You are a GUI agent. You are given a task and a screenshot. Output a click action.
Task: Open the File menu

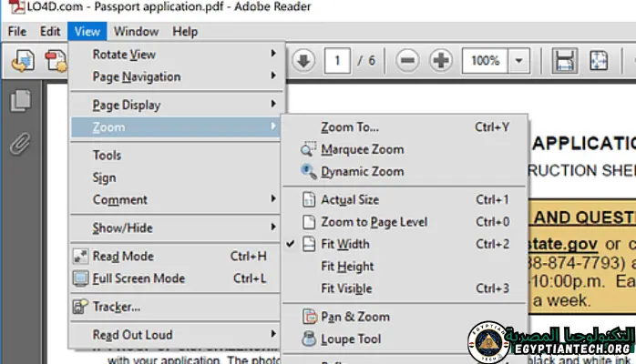click(x=17, y=31)
